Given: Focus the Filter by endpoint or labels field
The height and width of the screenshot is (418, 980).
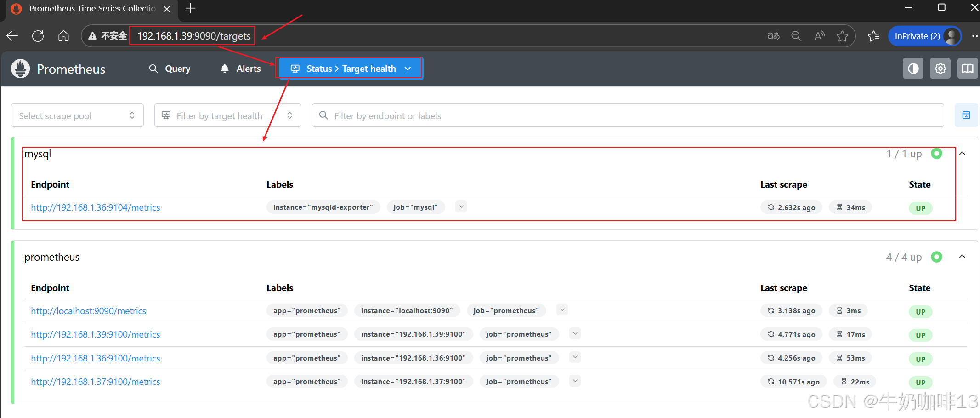Looking at the screenshot, I should [x=628, y=115].
